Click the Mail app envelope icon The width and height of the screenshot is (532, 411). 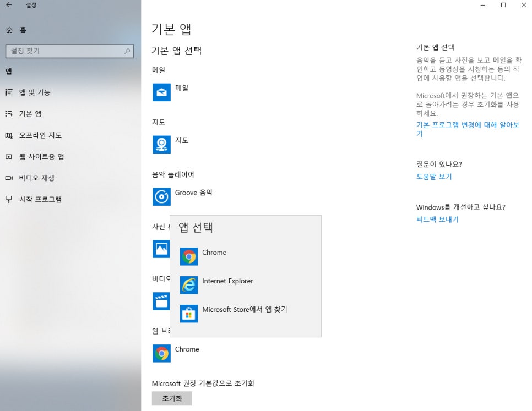(161, 92)
